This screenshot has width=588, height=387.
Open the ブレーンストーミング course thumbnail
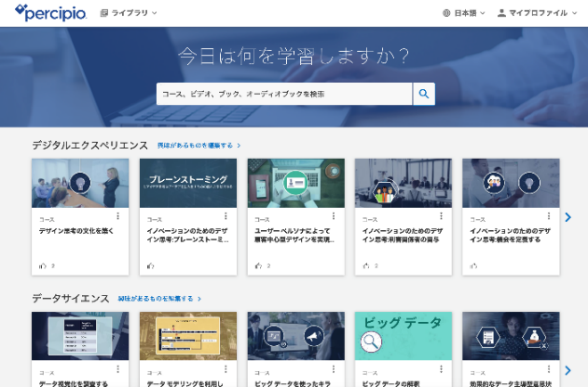[188, 183]
